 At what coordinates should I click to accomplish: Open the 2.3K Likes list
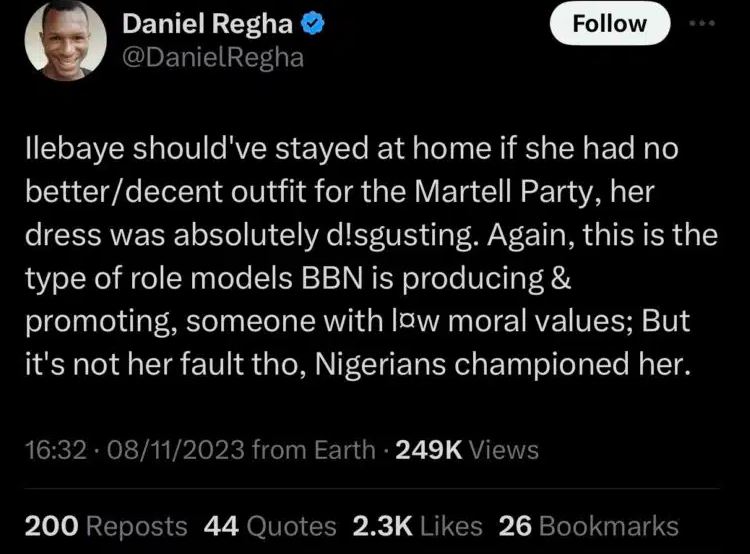tap(416, 526)
